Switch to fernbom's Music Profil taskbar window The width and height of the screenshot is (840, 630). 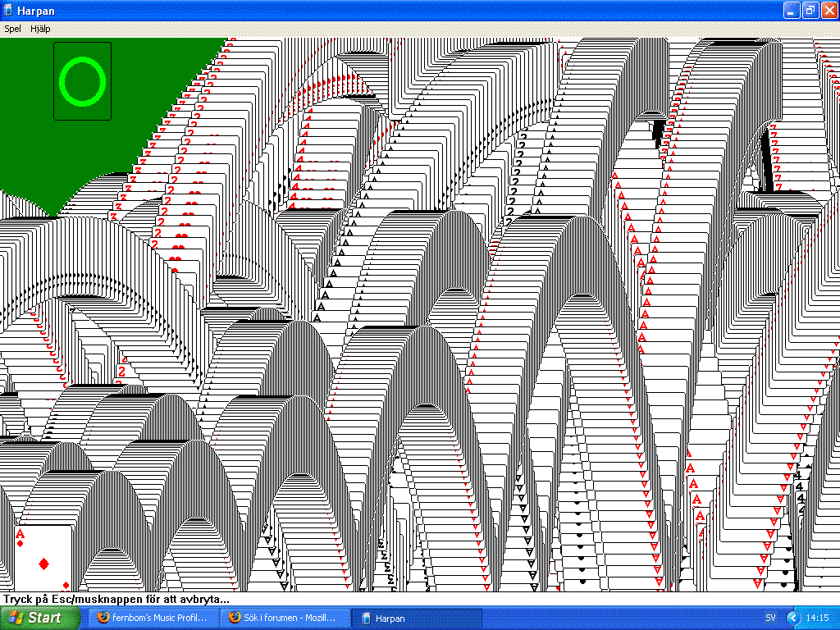click(x=153, y=618)
